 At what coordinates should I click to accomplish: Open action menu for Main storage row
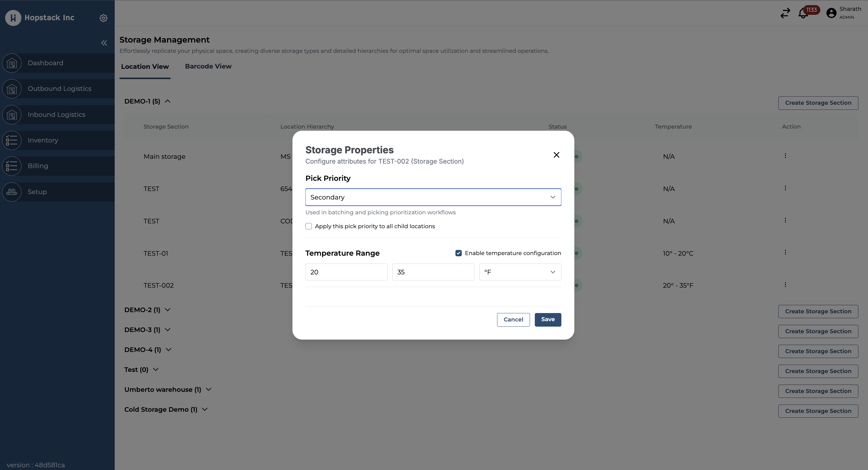785,156
